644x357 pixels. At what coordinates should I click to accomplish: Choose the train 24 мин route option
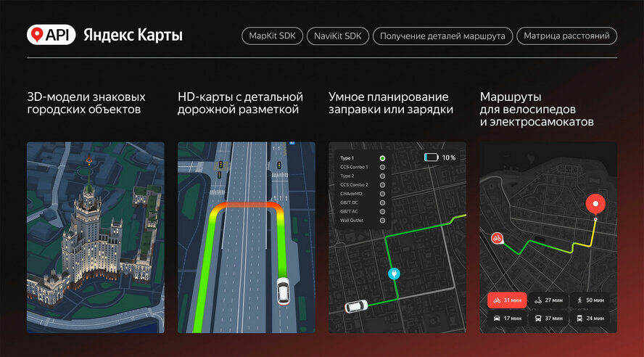click(590, 319)
